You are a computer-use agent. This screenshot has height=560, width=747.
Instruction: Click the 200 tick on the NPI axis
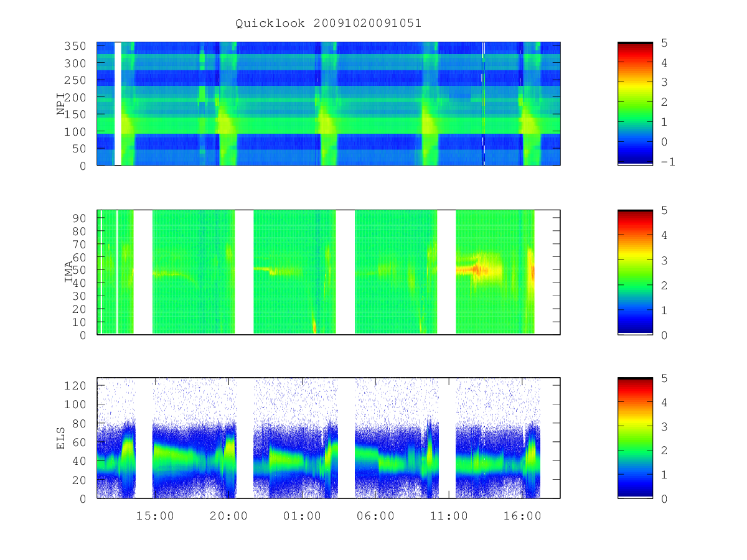coord(75,98)
